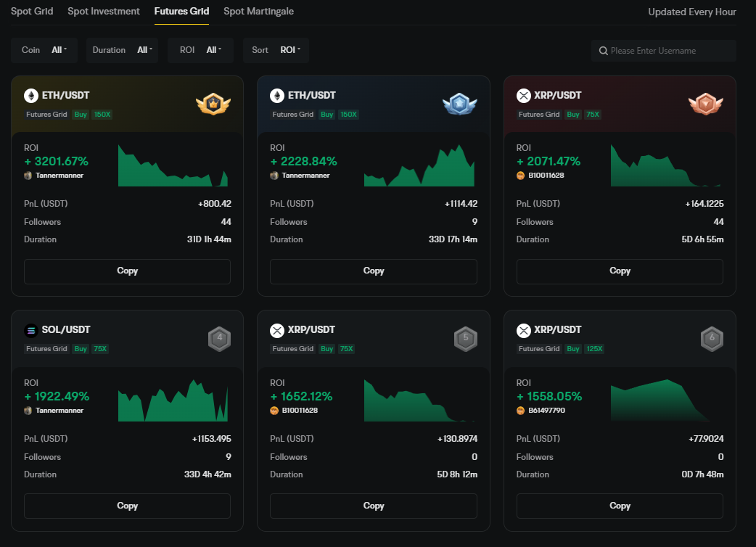Viewport: 756px width, 547px height.
Task: Click the Ethereum icon on the first card
Action: pyautogui.click(x=30, y=96)
